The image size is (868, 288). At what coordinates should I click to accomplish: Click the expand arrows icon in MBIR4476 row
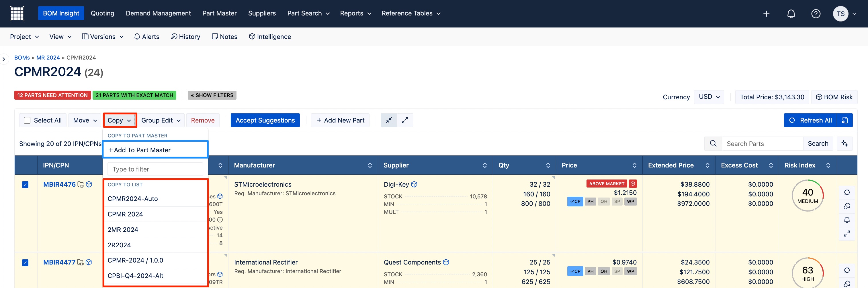click(x=847, y=234)
